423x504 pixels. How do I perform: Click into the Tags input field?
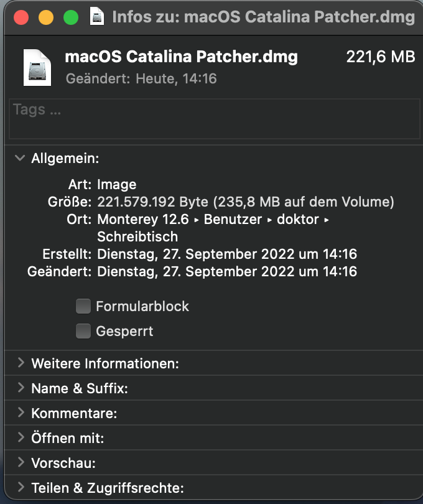pos(213,118)
